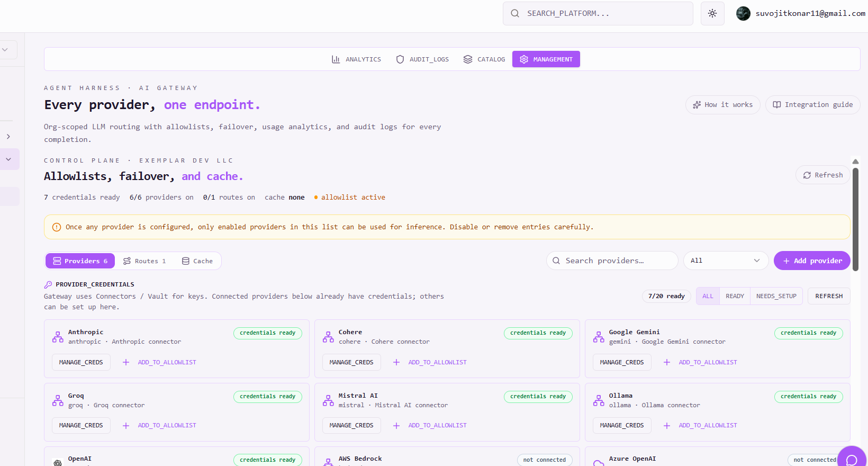Click the plus icon beside Cohere ADD_TO_ALLOWLIST
The width and height of the screenshot is (868, 466).
click(x=396, y=362)
